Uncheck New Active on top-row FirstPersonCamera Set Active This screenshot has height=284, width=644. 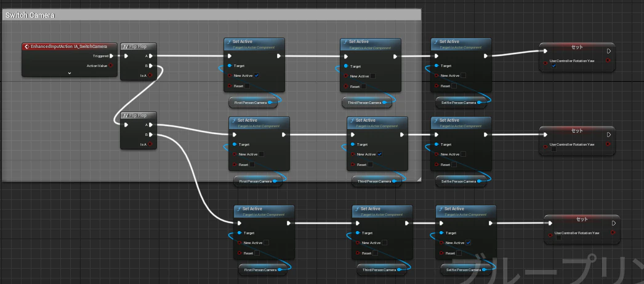tap(257, 76)
